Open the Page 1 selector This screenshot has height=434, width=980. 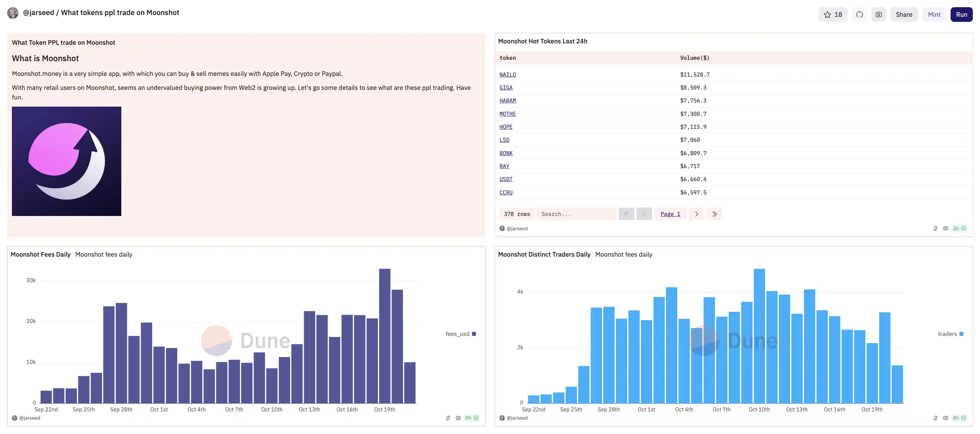pos(670,214)
